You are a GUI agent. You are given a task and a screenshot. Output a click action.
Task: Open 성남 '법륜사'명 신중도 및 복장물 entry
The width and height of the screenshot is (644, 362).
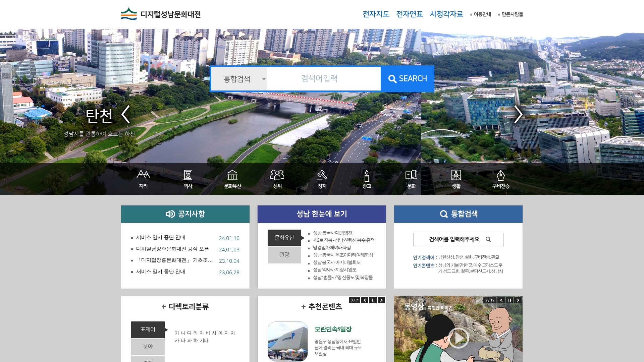click(343, 278)
